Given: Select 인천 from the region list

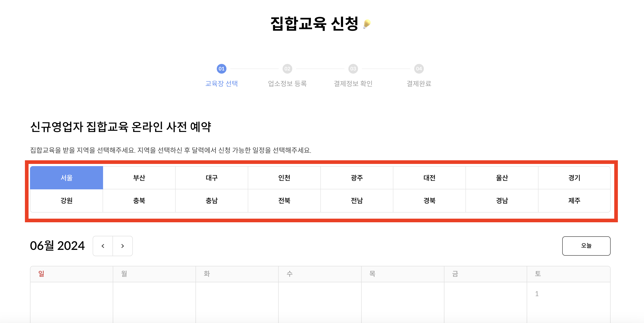Looking at the screenshot, I should pos(284,177).
